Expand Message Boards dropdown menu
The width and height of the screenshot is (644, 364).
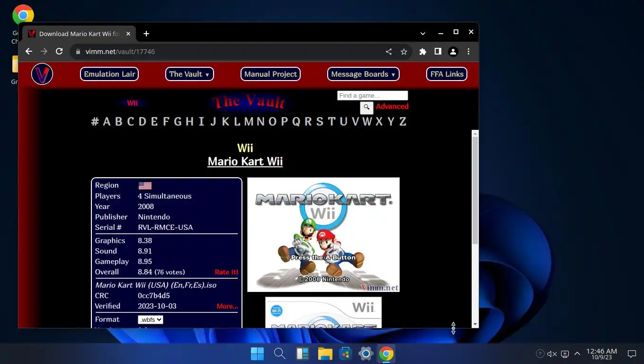(x=363, y=74)
